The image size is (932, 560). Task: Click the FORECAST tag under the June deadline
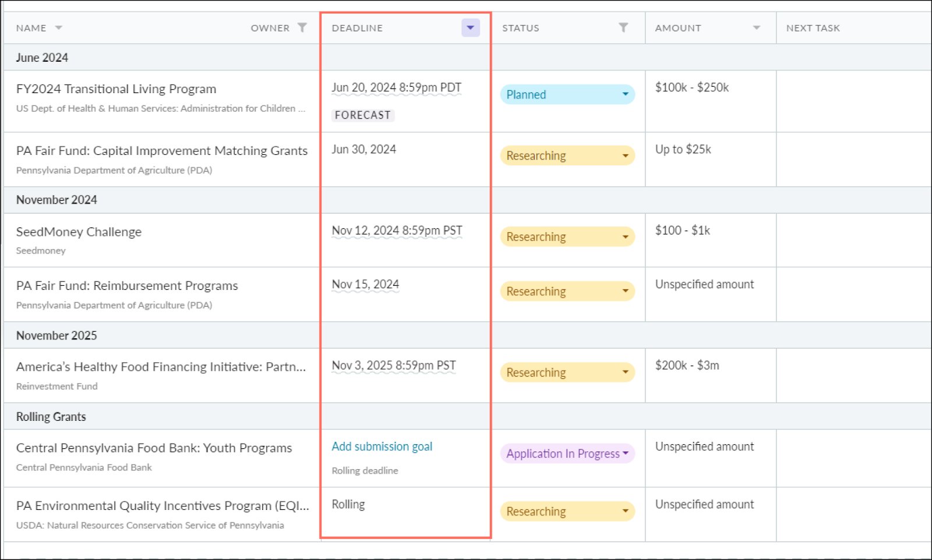pos(362,115)
